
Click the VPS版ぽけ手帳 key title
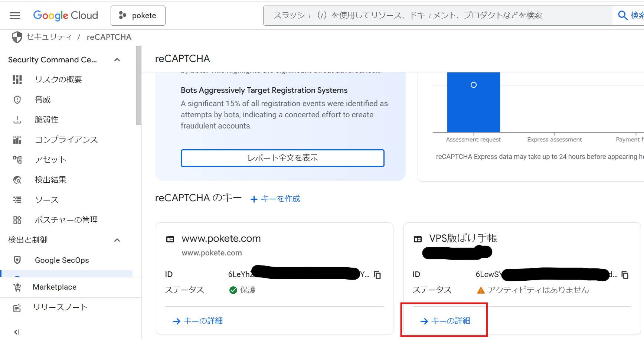click(x=463, y=238)
